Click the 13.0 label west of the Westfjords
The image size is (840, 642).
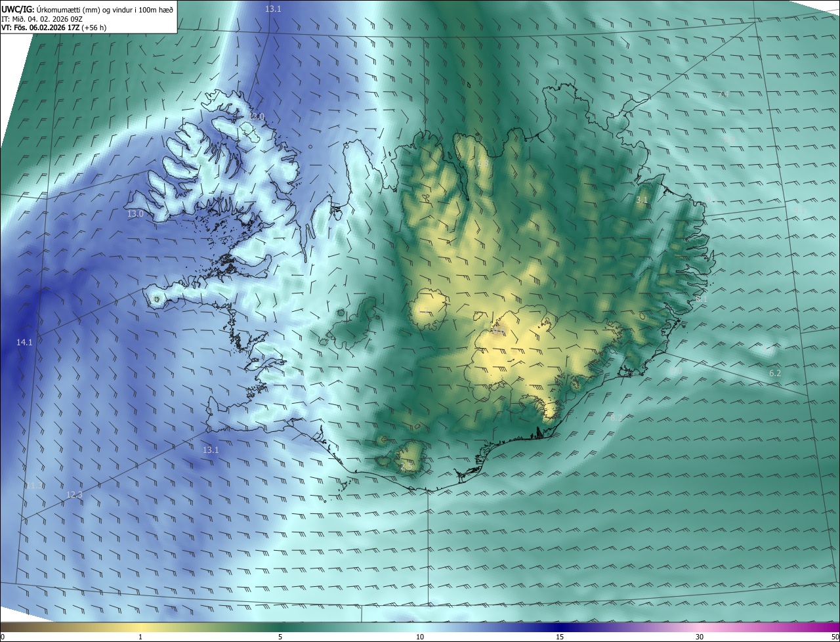click(135, 213)
